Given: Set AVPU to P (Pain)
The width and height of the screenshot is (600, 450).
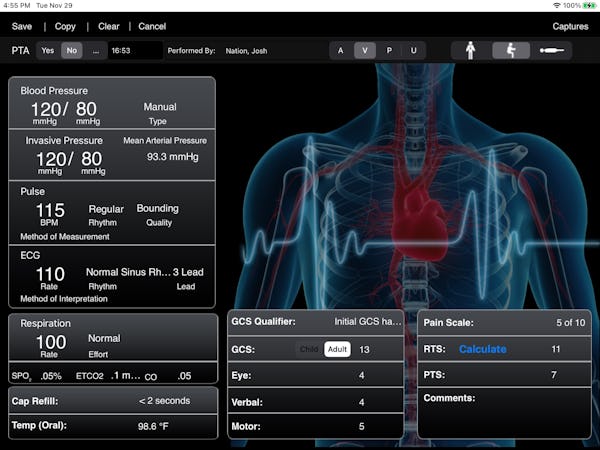Looking at the screenshot, I should pyautogui.click(x=389, y=51).
